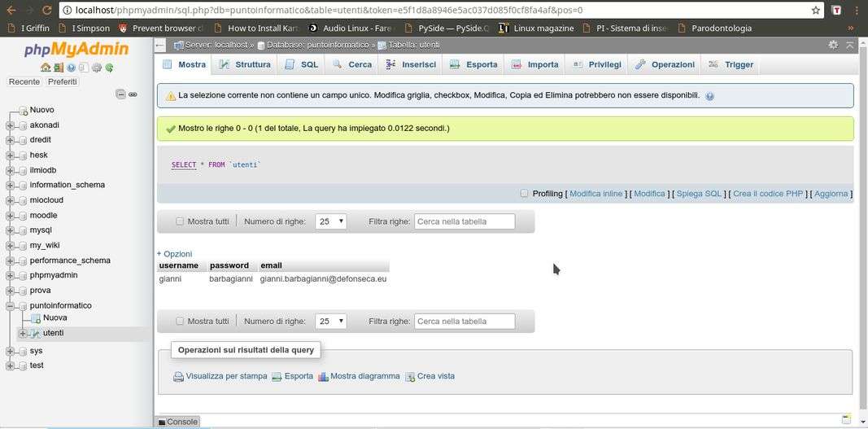Click lower Filtra righe search field
Viewport: 868px width, 429px height.
tap(465, 321)
